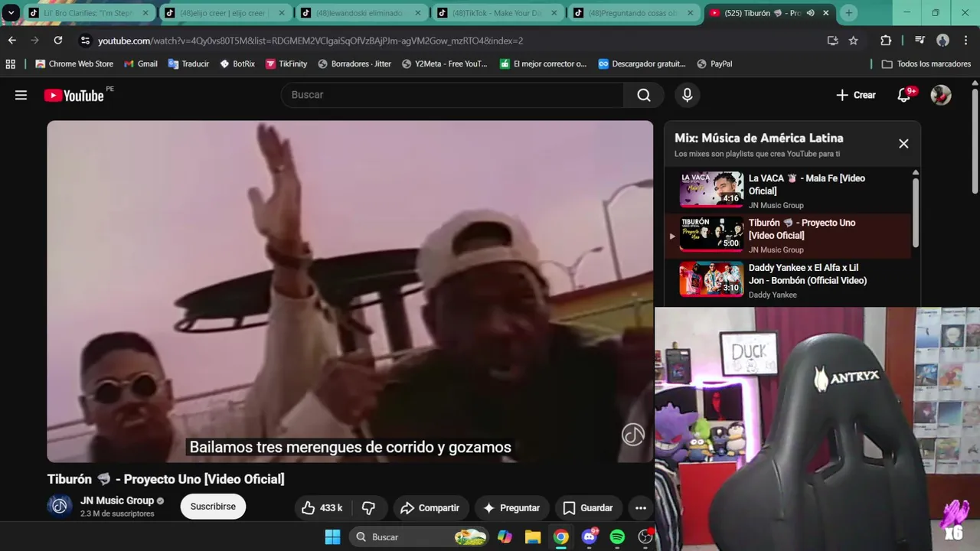Open the BotRix bookmark

pos(237,64)
